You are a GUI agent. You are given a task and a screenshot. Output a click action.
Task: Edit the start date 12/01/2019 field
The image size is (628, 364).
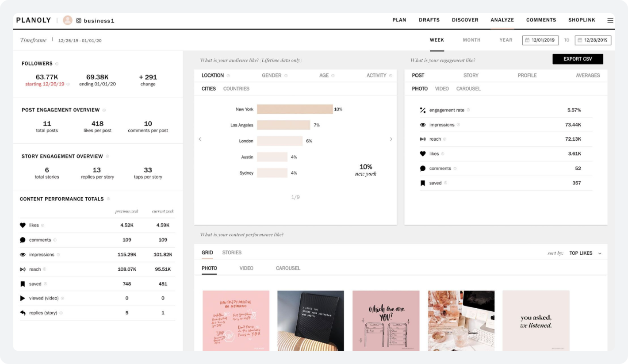pos(540,40)
